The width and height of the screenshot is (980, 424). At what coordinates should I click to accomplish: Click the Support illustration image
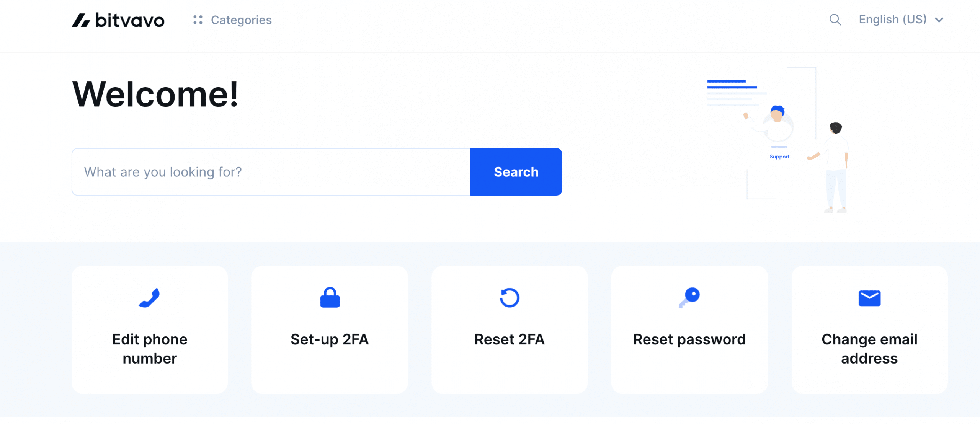click(778, 140)
